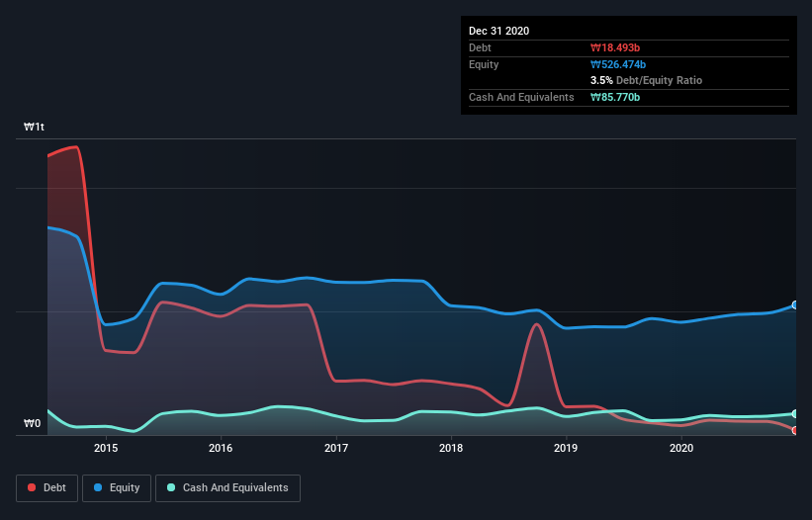The width and height of the screenshot is (812, 520).
Task: Toggle the Debt legend button
Action: click(x=47, y=488)
